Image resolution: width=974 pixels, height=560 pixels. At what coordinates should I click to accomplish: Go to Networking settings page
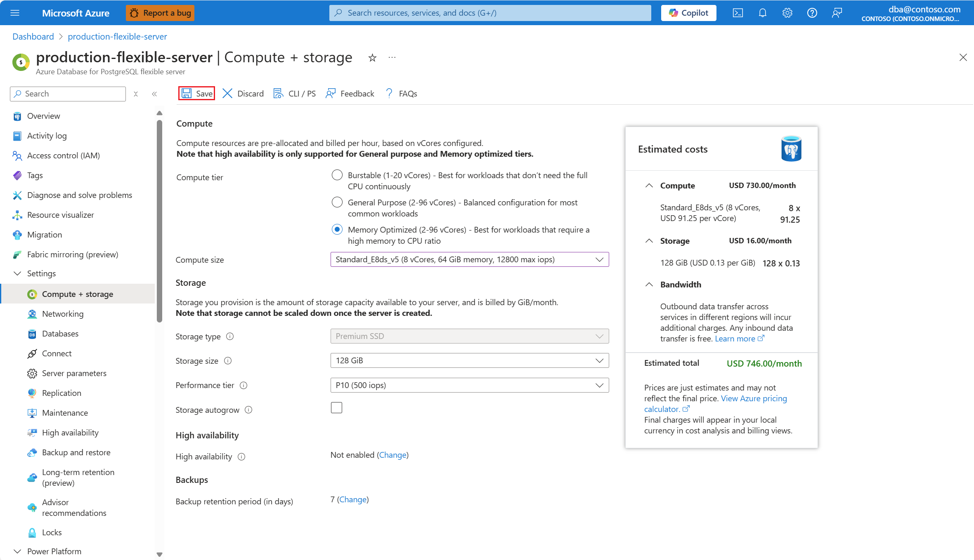(x=63, y=314)
